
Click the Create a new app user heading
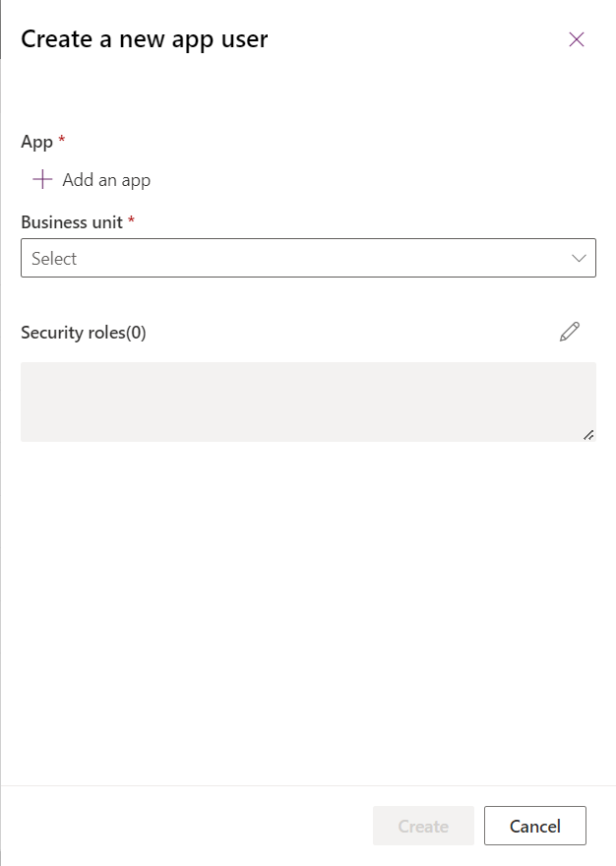(x=145, y=39)
